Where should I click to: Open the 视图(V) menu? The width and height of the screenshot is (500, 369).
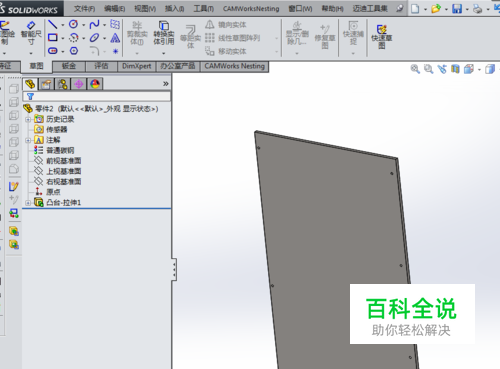coord(145,9)
